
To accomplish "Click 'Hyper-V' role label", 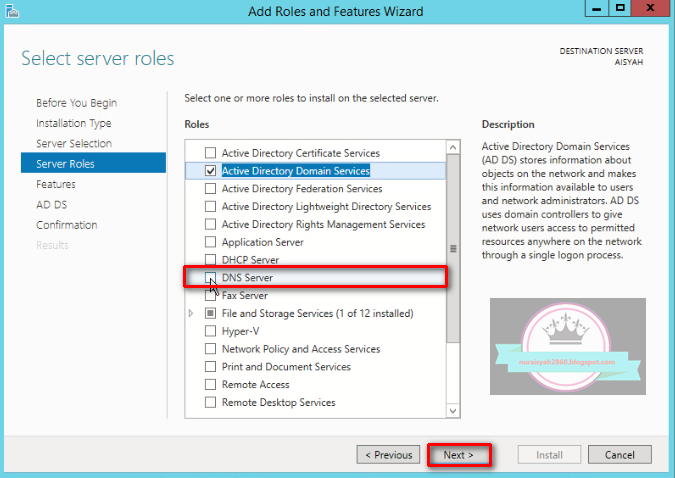I will tap(240, 331).
